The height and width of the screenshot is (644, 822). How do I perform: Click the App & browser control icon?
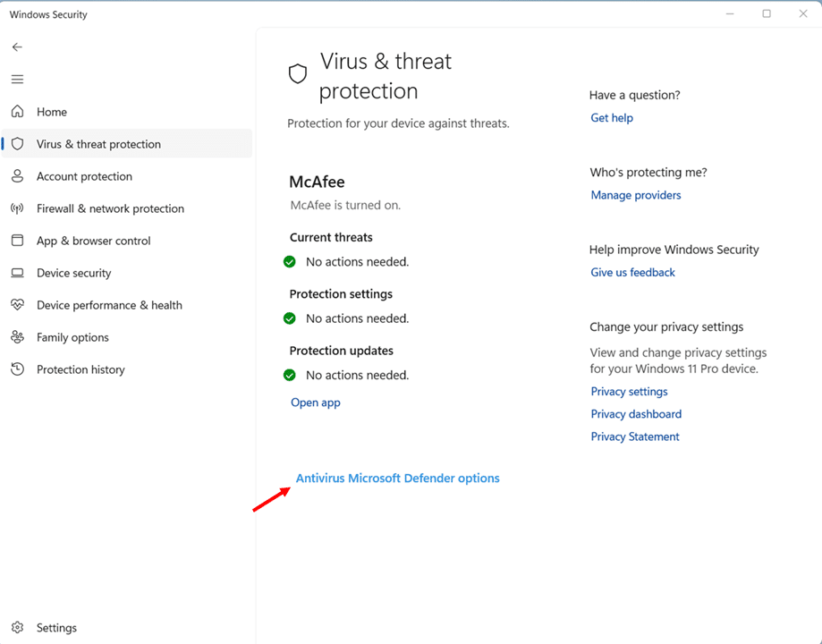pos(17,241)
